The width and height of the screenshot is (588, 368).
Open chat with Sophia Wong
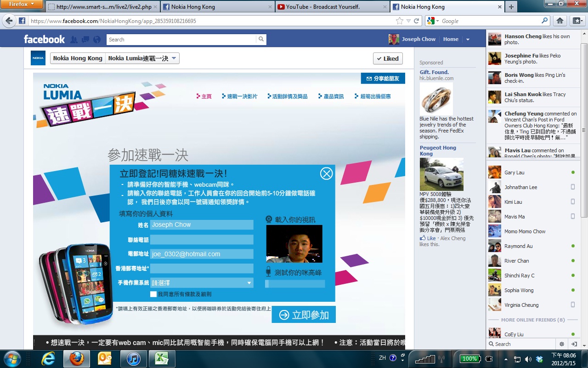pyautogui.click(x=532, y=290)
